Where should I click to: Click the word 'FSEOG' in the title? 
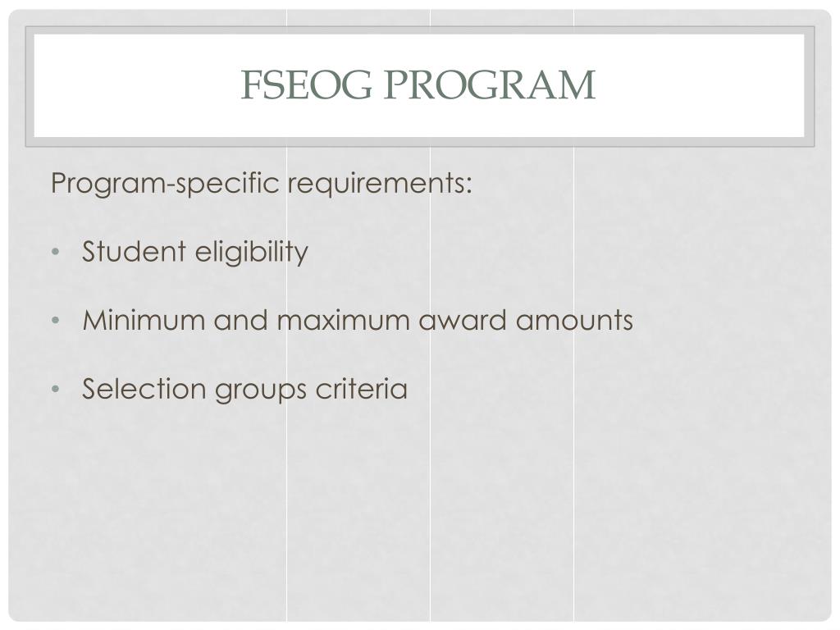click(x=306, y=84)
